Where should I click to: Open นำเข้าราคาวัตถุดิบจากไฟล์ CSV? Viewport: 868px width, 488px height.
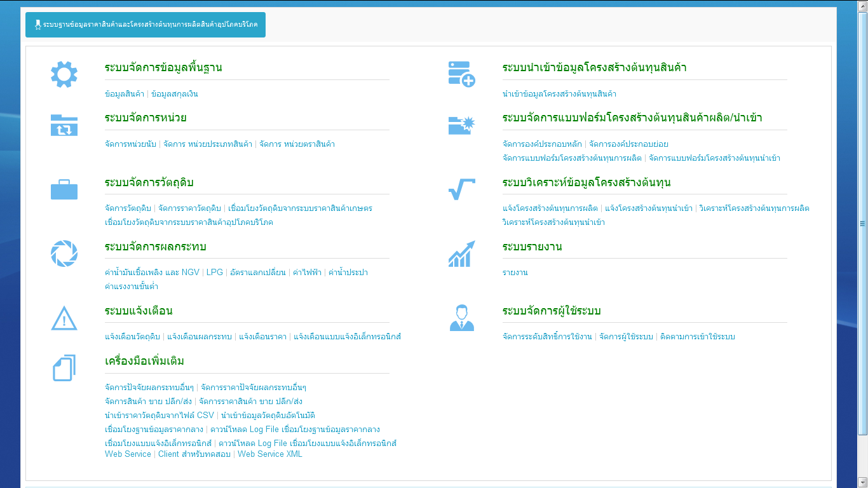pos(159,416)
